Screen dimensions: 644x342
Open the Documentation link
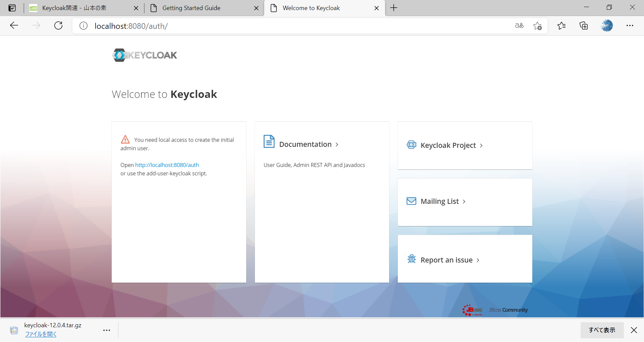(x=305, y=144)
